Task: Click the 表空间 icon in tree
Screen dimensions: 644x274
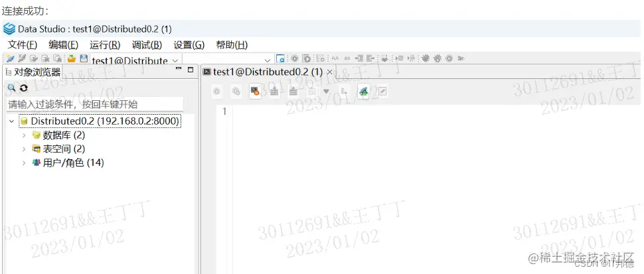Action: tap(37, 149)
